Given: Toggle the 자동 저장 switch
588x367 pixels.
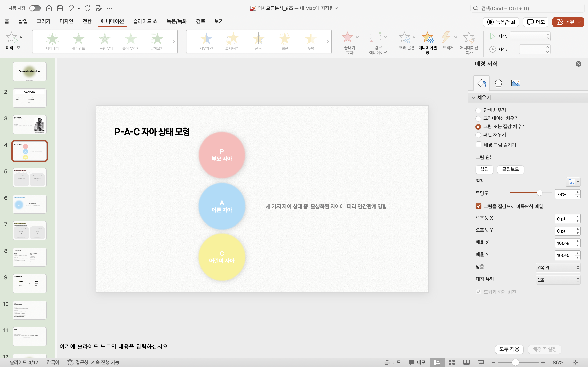Looking at the screenshot, I should [x=35, y=8].
